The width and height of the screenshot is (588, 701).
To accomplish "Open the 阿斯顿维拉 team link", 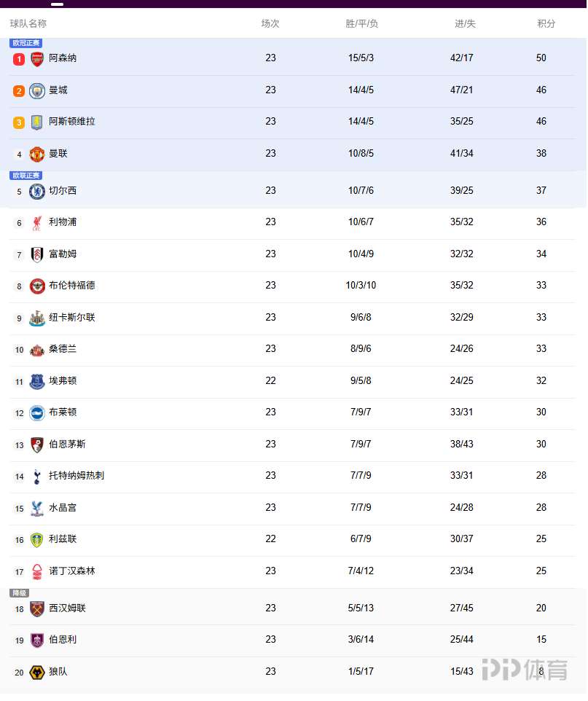I will coord(72,122).
